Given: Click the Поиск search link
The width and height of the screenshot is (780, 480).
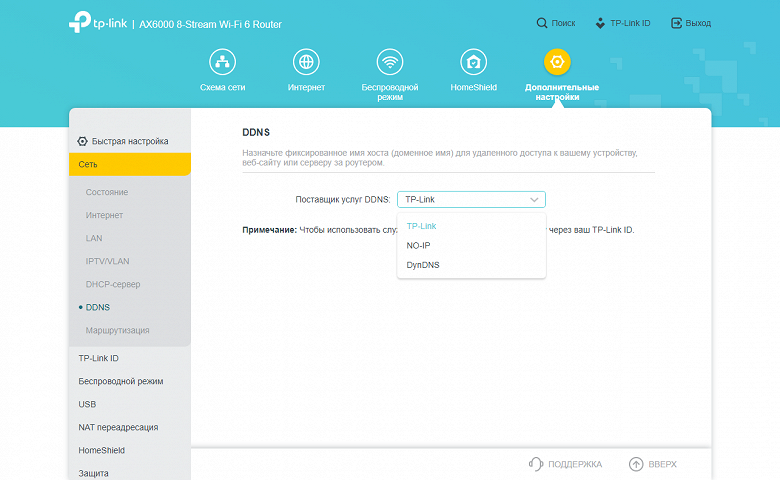Looking at the screenshot, I should click(x=563, y=23).
